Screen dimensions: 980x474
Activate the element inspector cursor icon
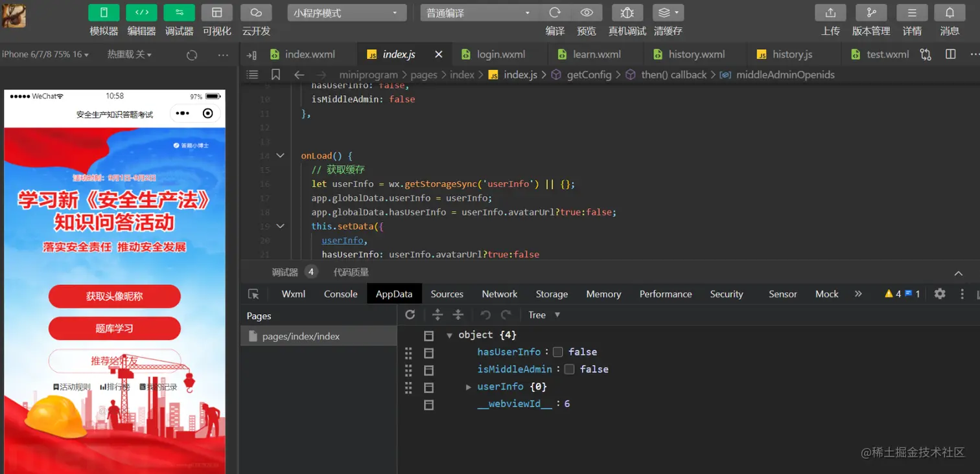[x=253, y=294]
